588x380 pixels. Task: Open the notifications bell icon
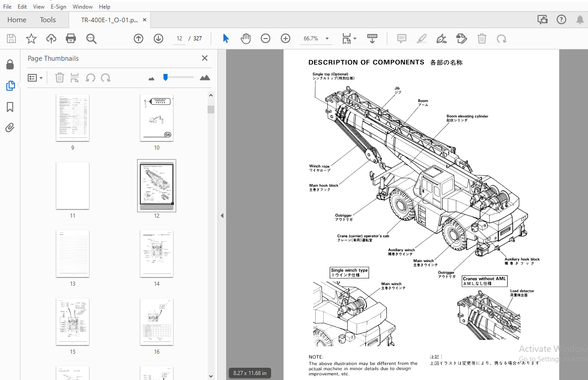(580, 19)
